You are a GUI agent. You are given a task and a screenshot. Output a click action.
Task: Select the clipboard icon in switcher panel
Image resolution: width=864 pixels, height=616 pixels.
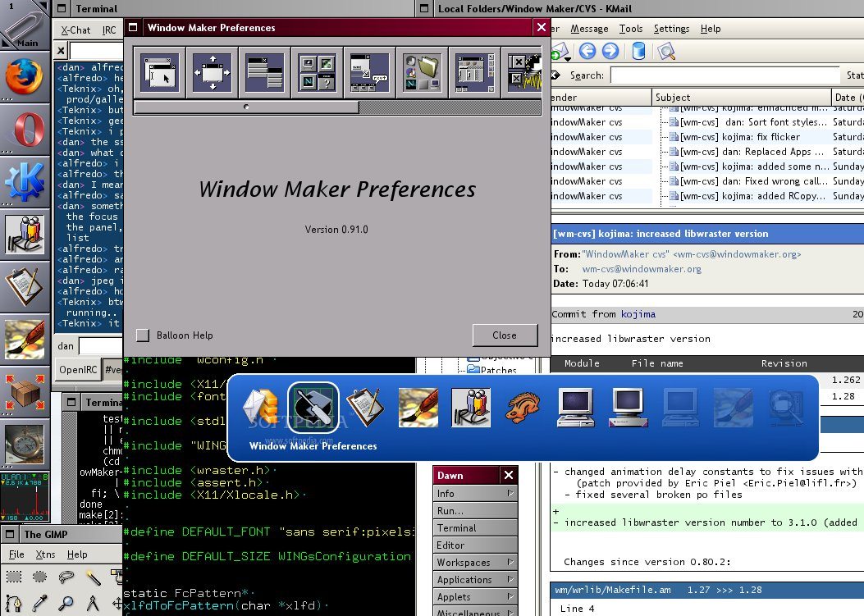pyautogui.click(x=365, y=408)
